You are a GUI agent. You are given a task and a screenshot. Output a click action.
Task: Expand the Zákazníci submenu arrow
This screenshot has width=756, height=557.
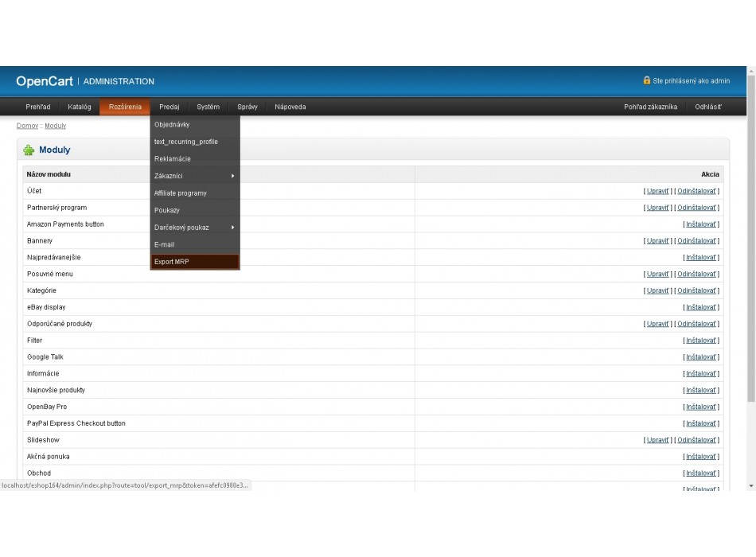(x=233, y=176)
